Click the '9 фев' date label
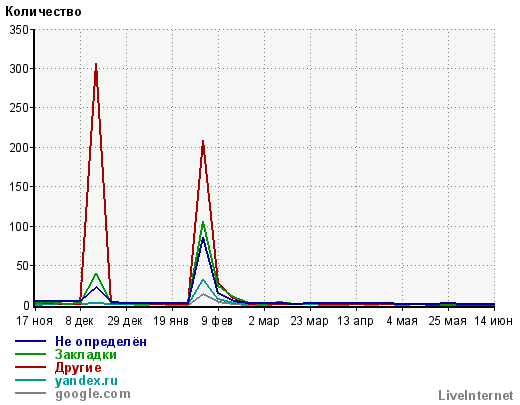 click(217, 321)
